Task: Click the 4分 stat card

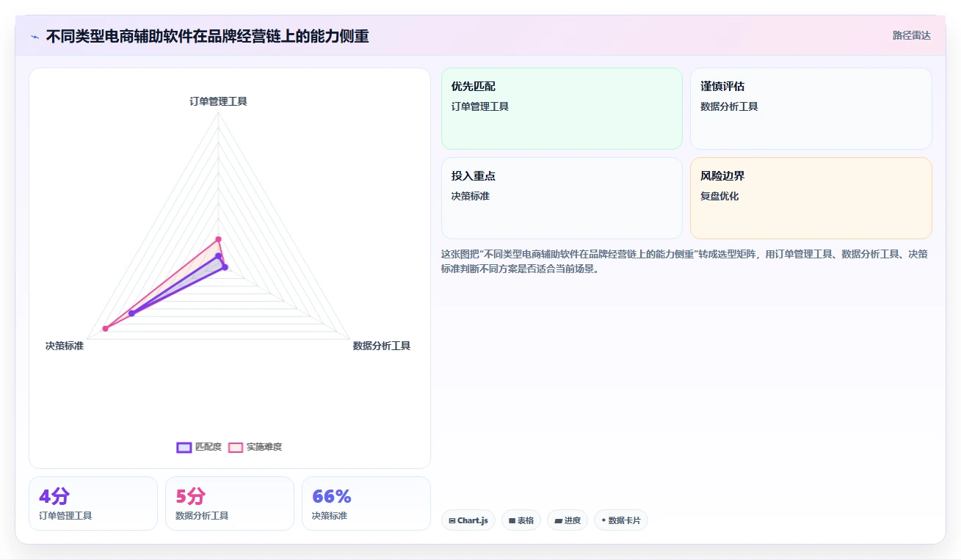Action: pos(93,503)
